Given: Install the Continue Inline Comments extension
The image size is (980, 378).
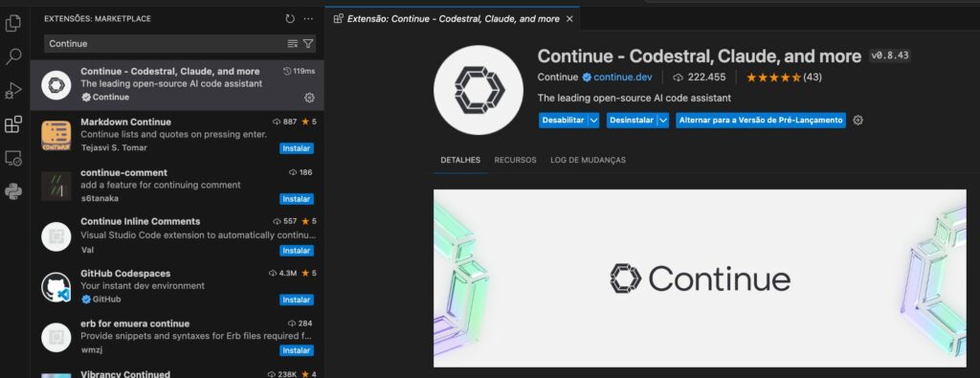Looking at the screenshot, I should (297, 251).
